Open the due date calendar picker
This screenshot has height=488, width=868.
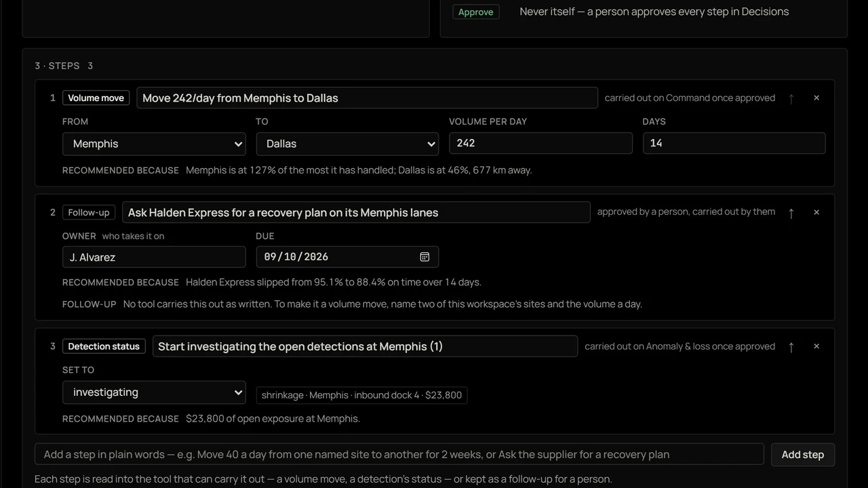(425, 257)
